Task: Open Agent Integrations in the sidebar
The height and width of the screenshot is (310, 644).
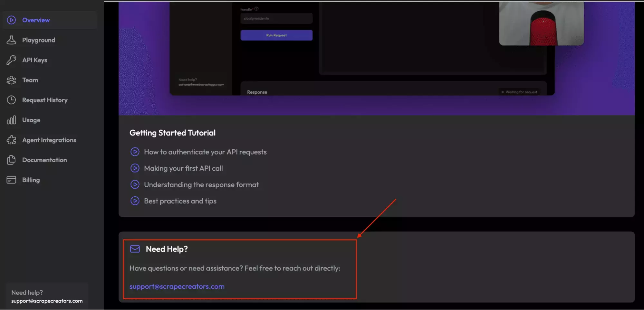Action: (50, 140)
